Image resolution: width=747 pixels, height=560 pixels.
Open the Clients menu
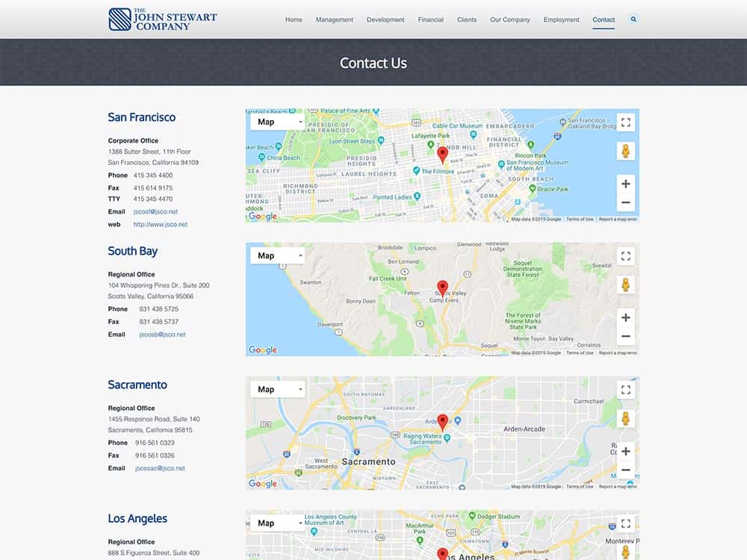[x=467, y=19]
